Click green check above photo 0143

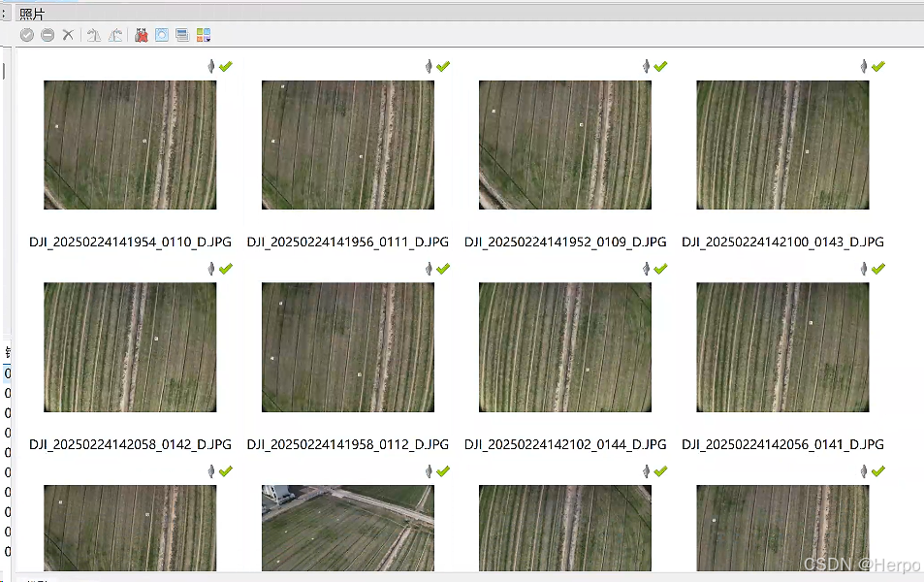click(x=878, y=67)
